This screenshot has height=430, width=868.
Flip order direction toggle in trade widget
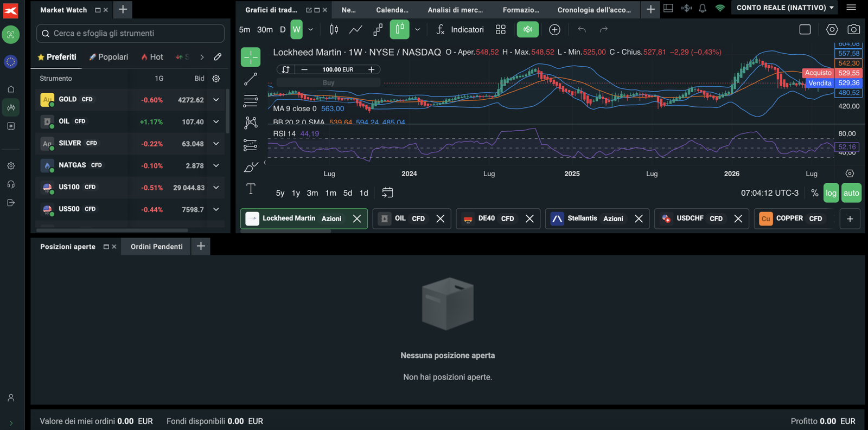[285, 69]
